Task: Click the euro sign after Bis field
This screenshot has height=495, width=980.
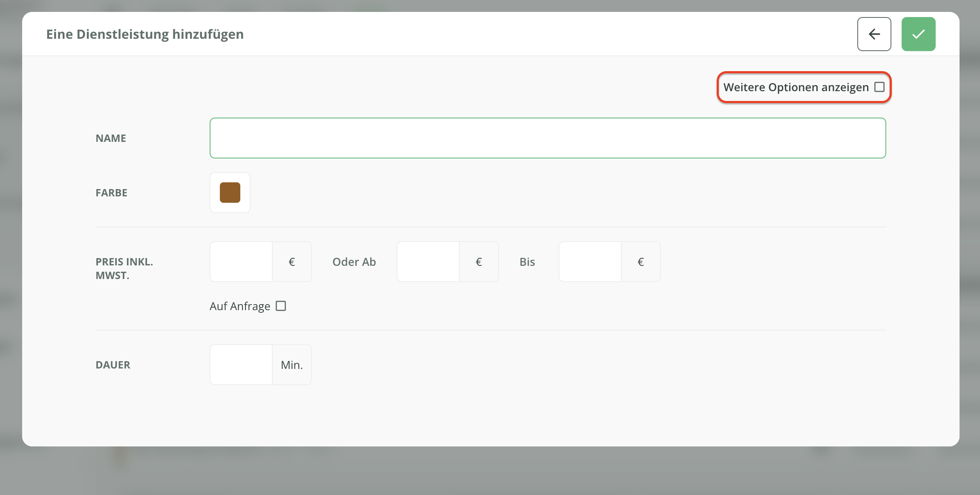Action: coord(640,262)
